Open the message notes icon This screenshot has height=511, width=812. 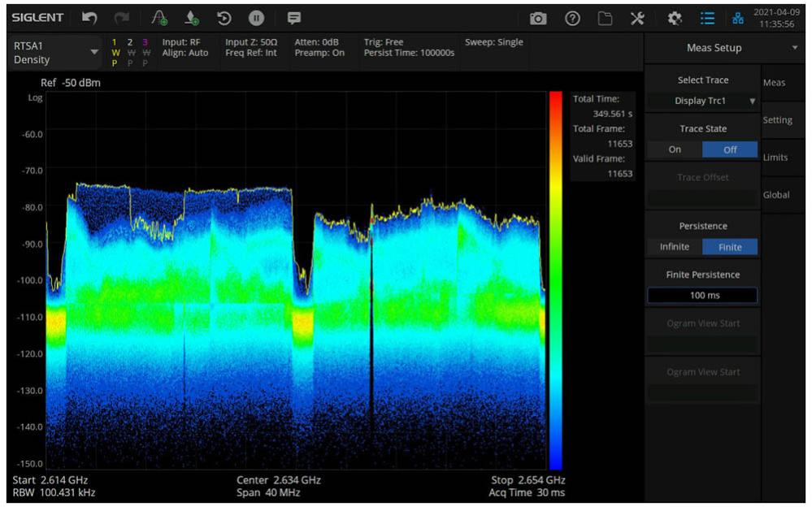click(x=294, y=17)
